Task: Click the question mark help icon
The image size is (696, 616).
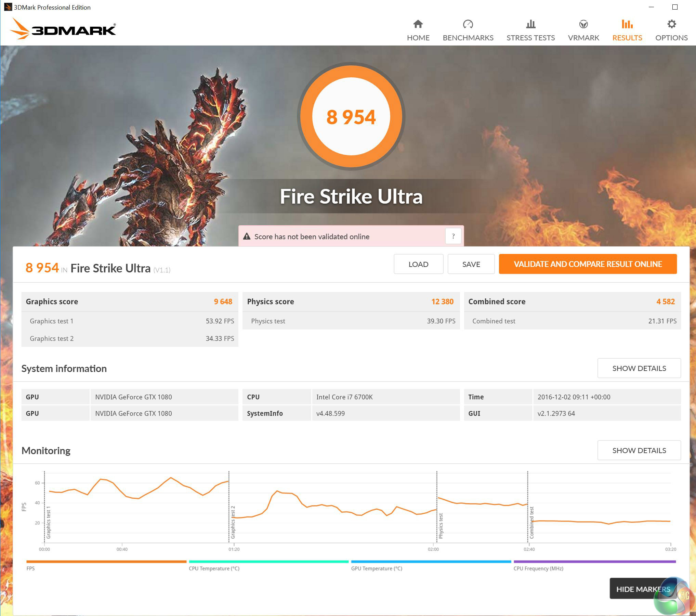Action: (x=453, y=236)
